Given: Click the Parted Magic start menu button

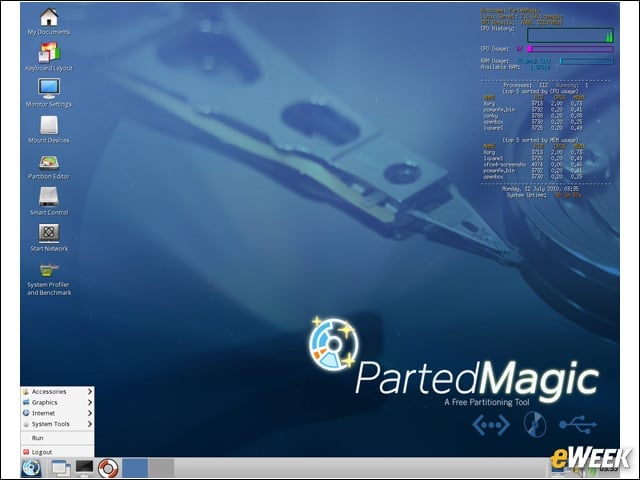Looking at the screenshot, I should 31,468.
